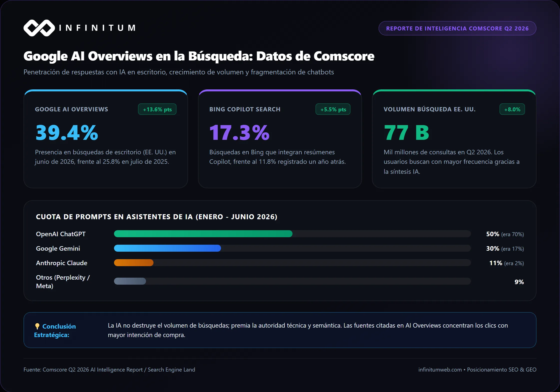Image resolution: width=560 pixels, height=392 pixels.
Task: Click the +5.5% pts green badge
Action: point(333,109)
